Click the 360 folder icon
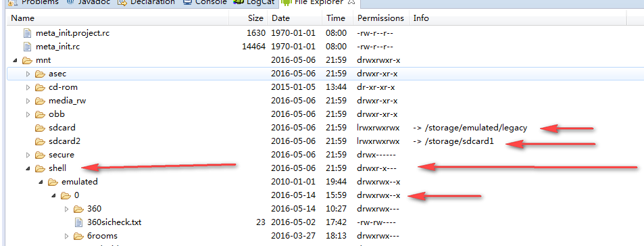The height and width of the screenshot is (246, 644). pyautogui.click(x=79, y=209)
